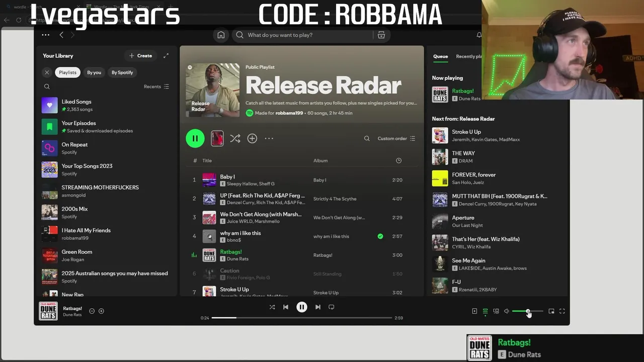Filter library to By Spotify
This screenshot has height=362, width=644.
[x=122, y=72]
